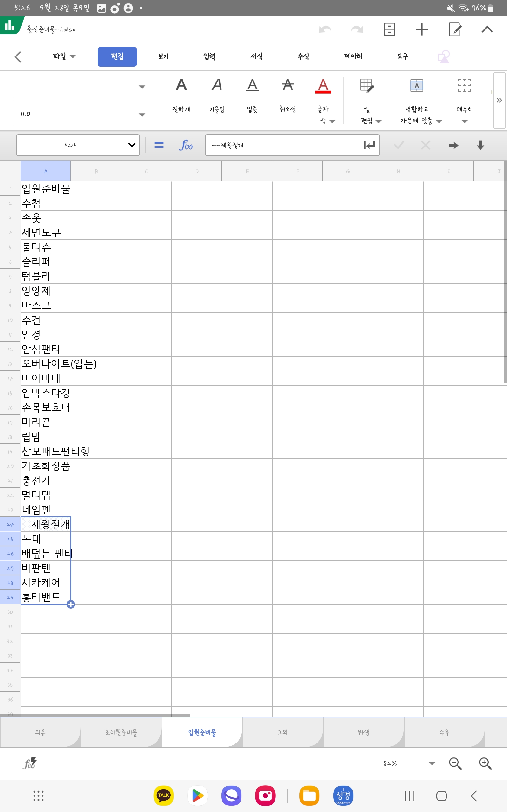Toggle bold (진하게) formatting
The image size is (507, 812).
pyautogui.click(x=181, y=85)
